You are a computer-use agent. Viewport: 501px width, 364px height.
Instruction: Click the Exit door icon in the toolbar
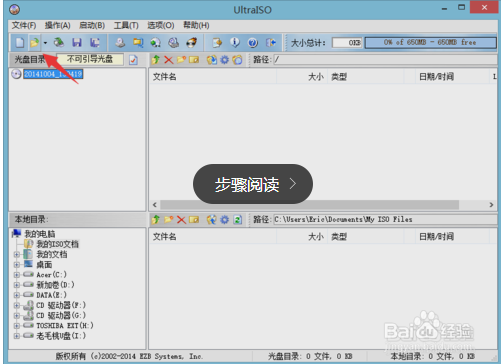[x=271, y=42]
